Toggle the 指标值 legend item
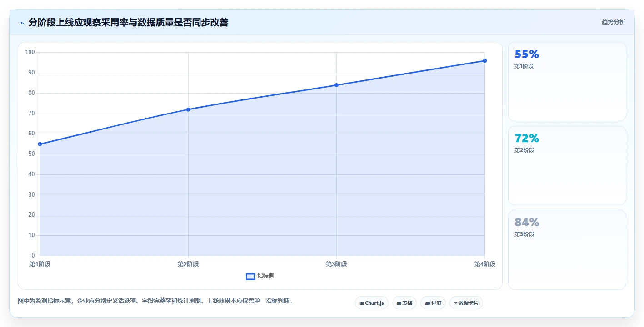This screenshot has height=327, width=644. point(260,276)
